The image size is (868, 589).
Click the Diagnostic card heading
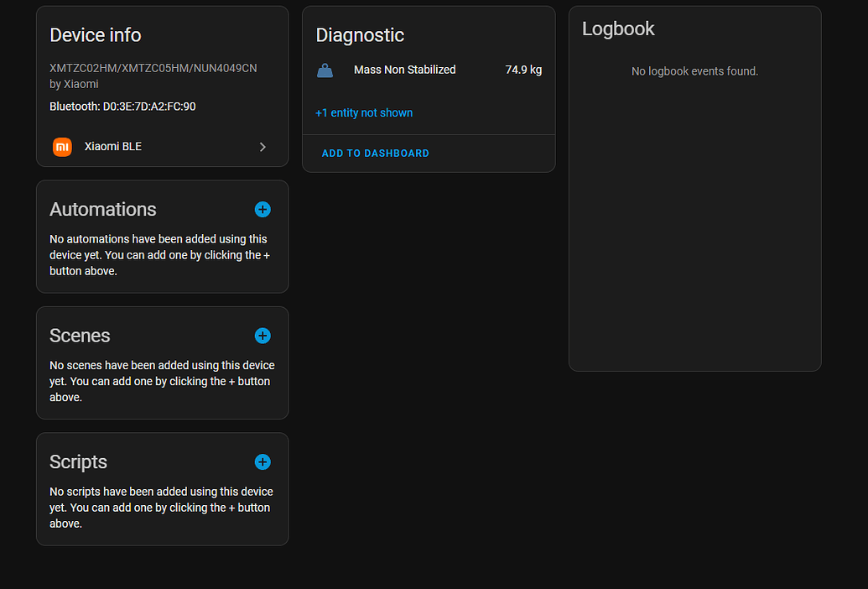[360, 35]
